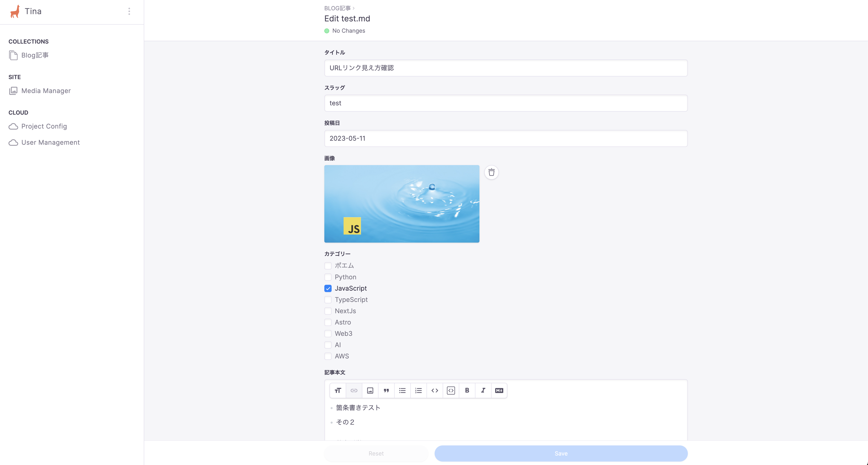
Task: Toggle inline code formatting
Action: 435,391
